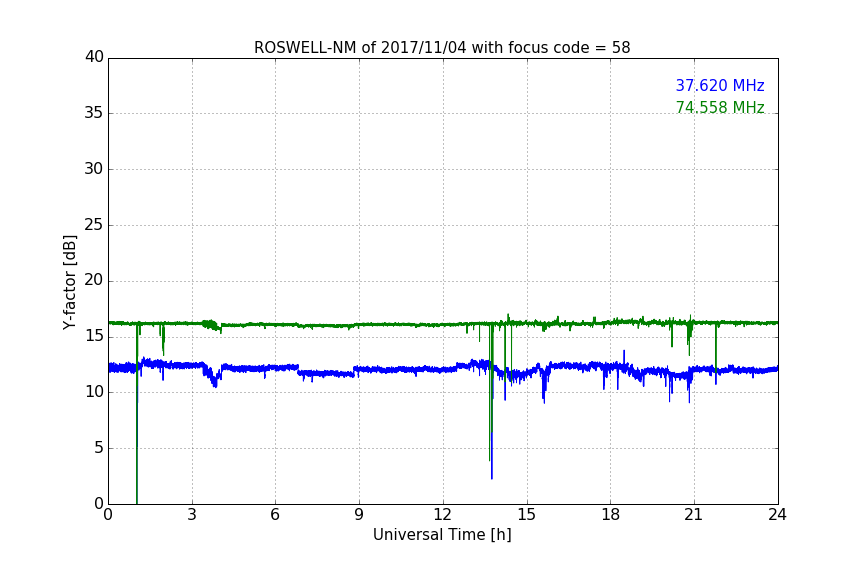This screenshot has width=864, height=576.
Task: Click the y-axis tick label 35
Action: coord(94,113)
